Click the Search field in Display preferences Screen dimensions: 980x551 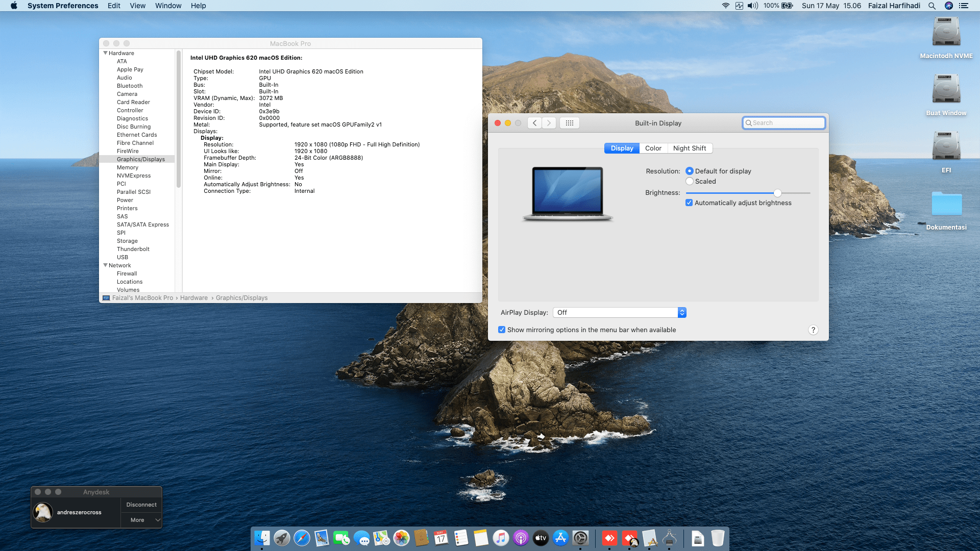(783, 123)
